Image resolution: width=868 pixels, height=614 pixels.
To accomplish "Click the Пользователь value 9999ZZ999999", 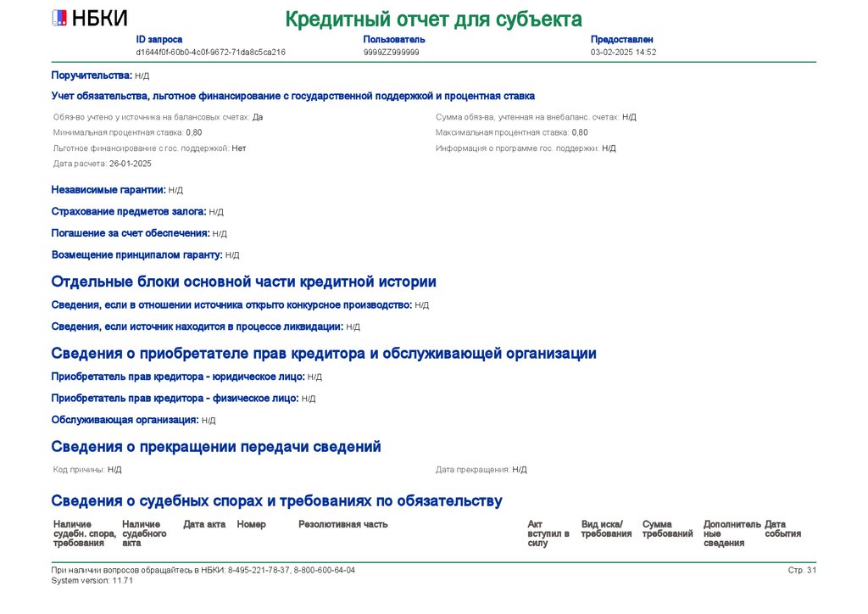I will [392, 52].
